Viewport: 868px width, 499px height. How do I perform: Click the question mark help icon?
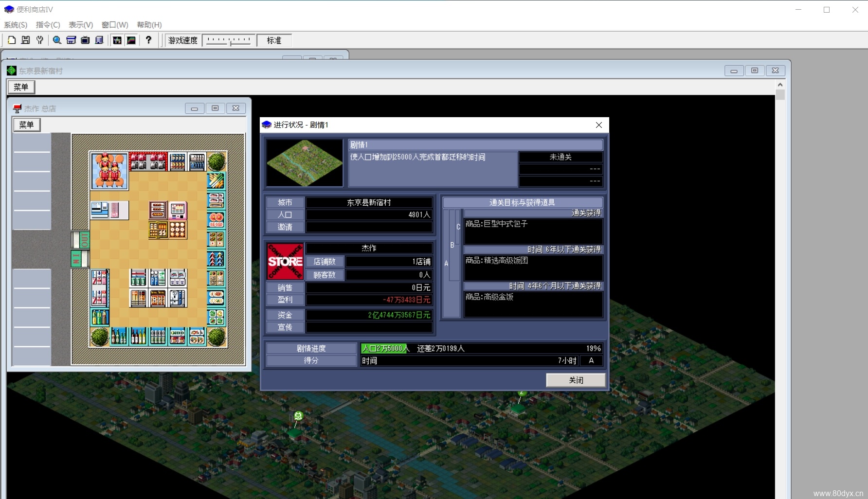(x=148, y=40)
